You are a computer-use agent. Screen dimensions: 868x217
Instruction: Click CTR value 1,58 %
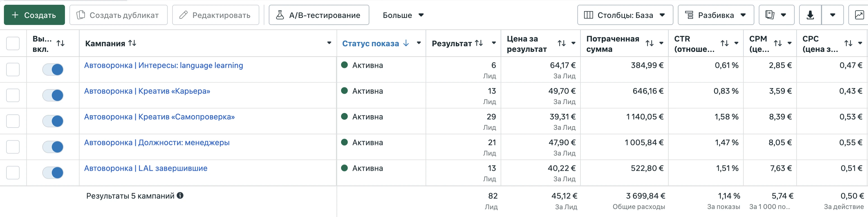727,116
